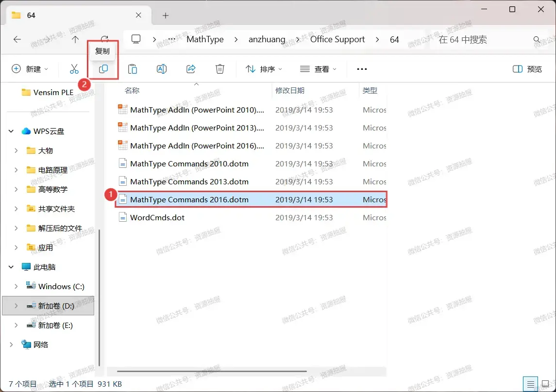556x392 pixels.
Task: Expand the 大物 folder node
Action: (16, 150)
